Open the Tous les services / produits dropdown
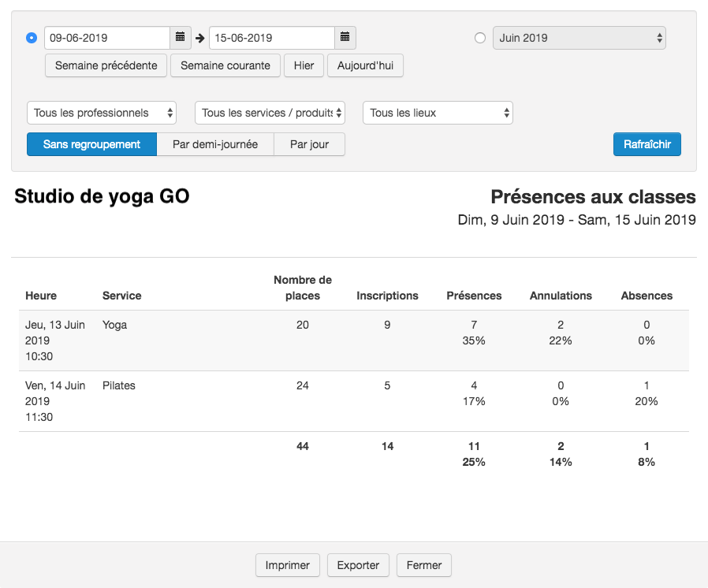Image resolution: width=708 pixels, height=588 pixels. pyautogui.click(x=270, y=113)
